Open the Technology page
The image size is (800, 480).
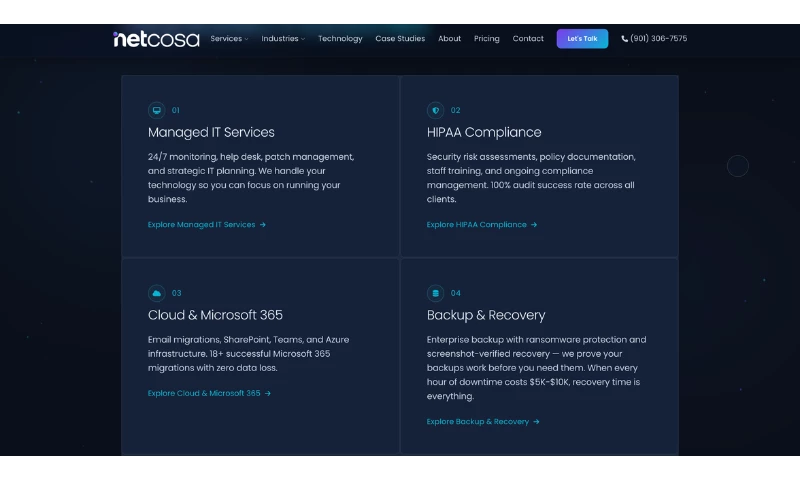click(340, 39)
